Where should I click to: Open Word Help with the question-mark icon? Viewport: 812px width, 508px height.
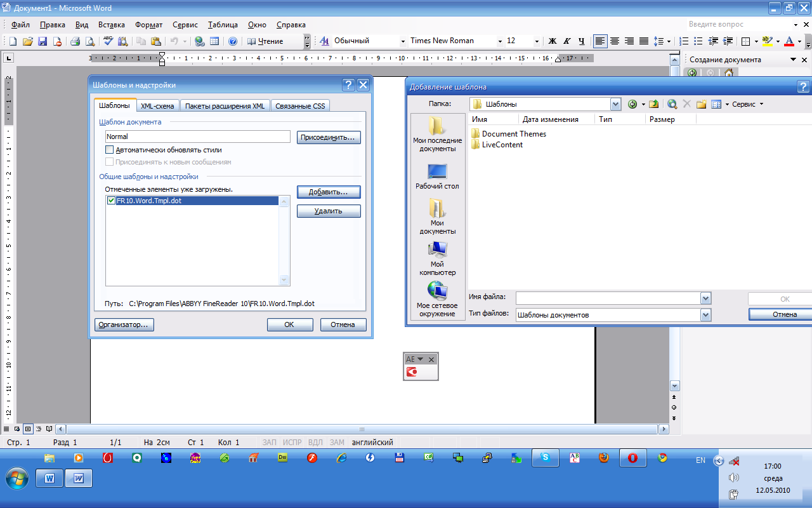pos(233,41)
